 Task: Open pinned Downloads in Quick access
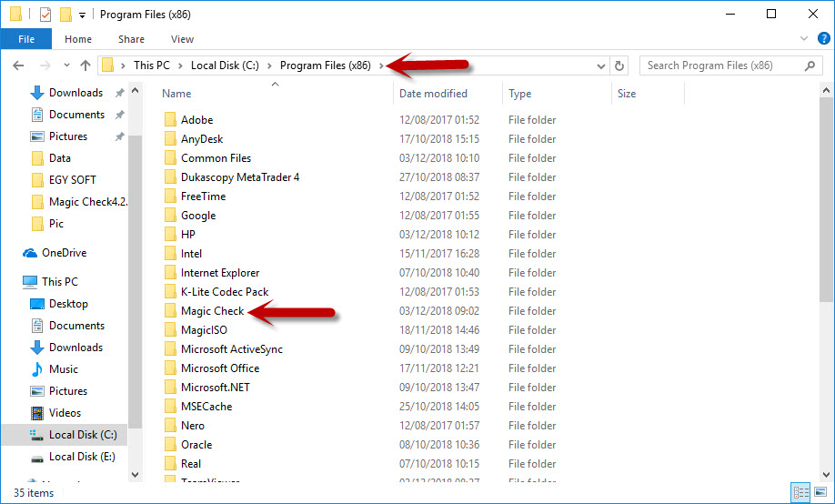click(76, 93)
